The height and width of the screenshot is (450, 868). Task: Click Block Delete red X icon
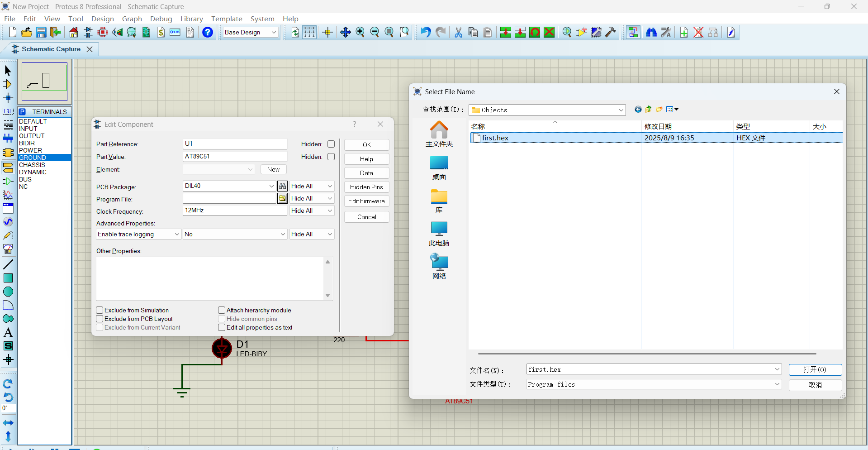click(549, 32)
